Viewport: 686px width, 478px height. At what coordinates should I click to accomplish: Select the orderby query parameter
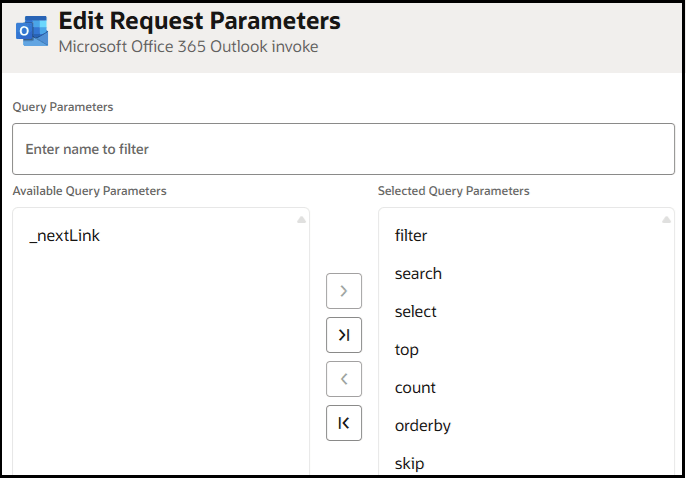tap(423, 426)
